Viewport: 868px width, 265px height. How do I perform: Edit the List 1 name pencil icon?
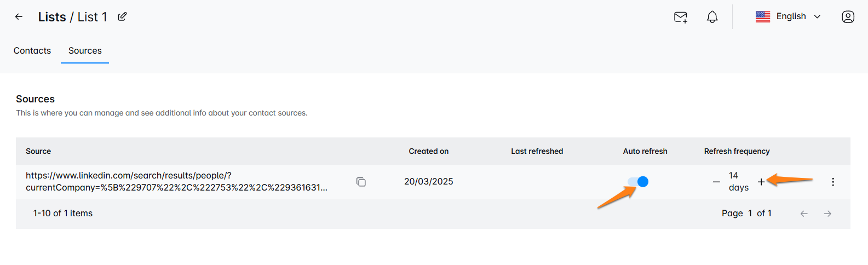[123, 17]
